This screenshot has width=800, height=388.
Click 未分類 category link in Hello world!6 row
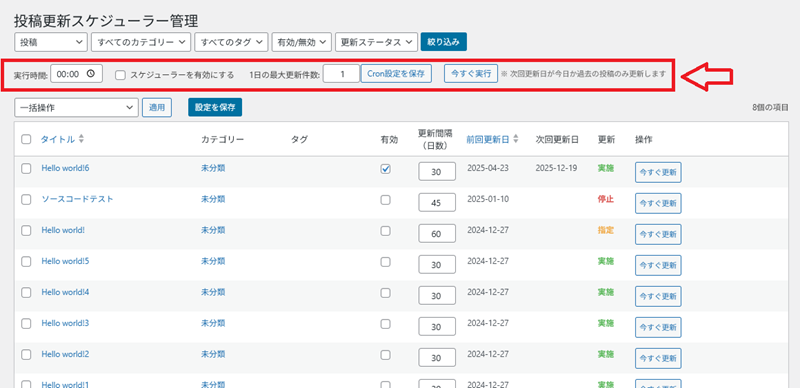pyautogui.click(x=213, y=168)
